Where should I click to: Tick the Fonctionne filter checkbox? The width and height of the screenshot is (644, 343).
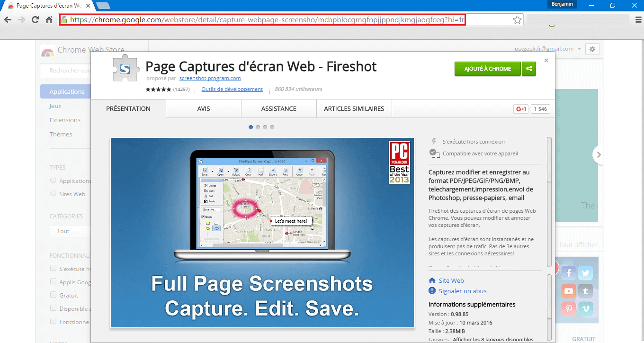click(53, 321)
